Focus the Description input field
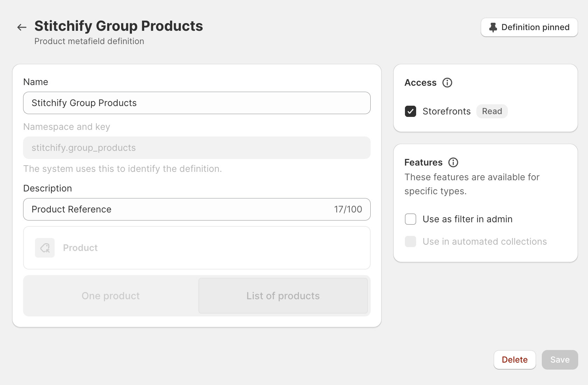 197,209
